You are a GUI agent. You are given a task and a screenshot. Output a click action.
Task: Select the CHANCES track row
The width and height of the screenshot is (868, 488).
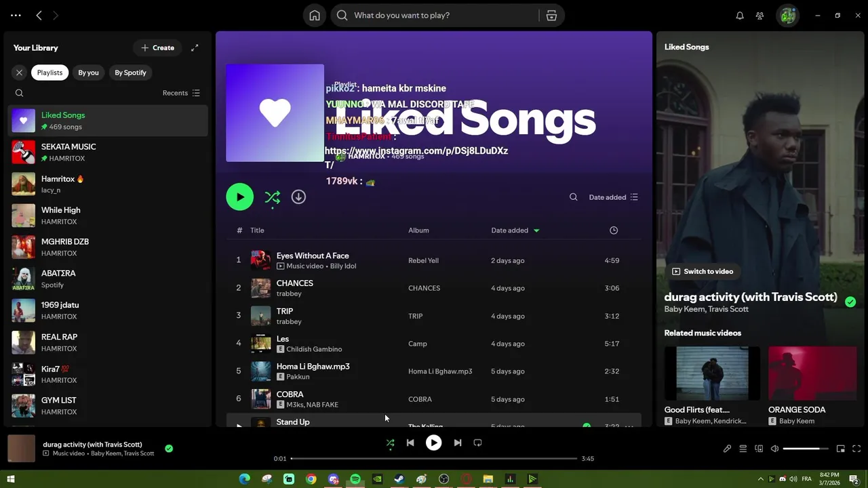(434, 288)
